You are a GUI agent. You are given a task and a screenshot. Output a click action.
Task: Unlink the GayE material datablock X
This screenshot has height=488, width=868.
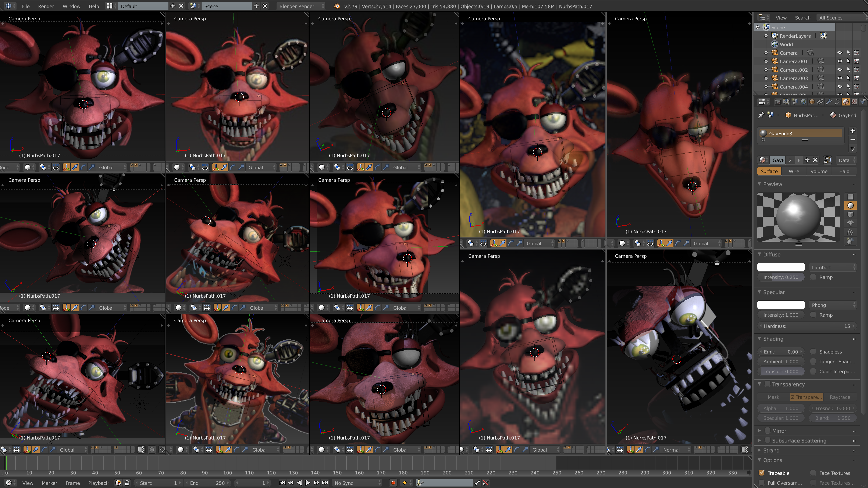point(815,160)
